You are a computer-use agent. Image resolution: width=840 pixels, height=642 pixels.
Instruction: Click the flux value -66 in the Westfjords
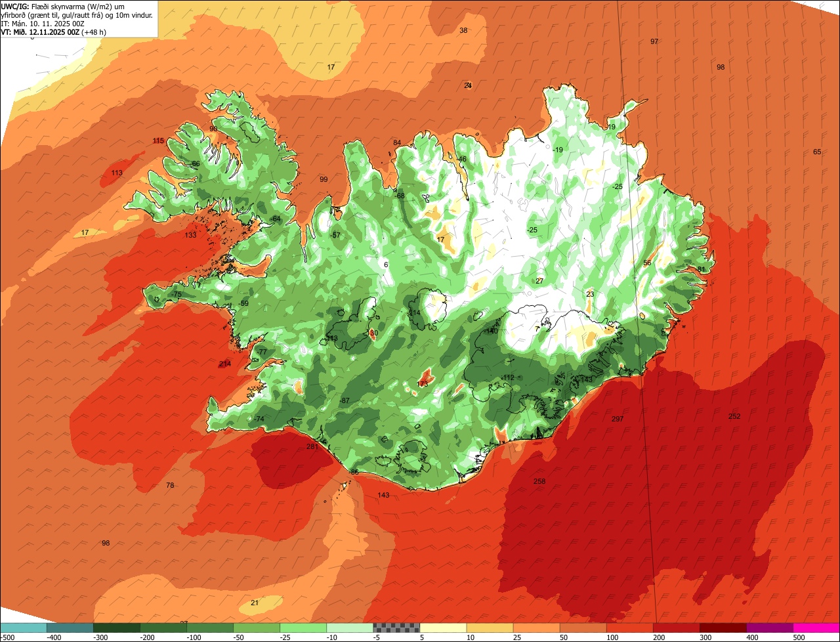(x=194, y=163)
